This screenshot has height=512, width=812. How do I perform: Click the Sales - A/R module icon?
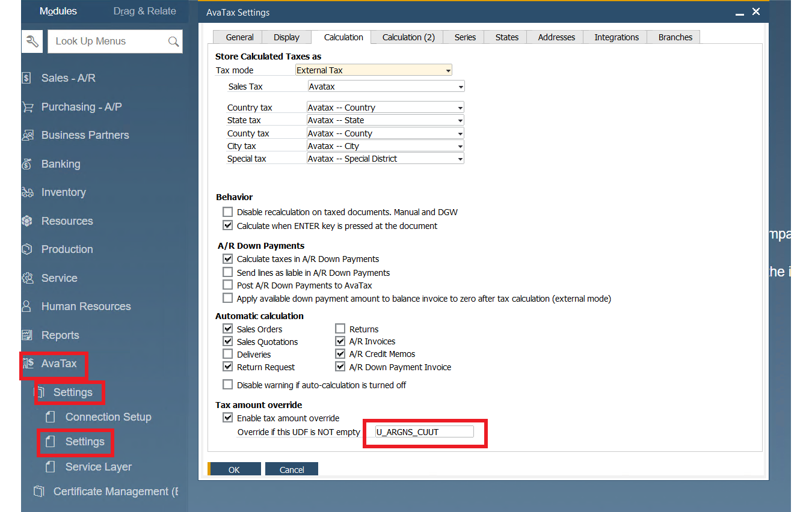(26, 78)
